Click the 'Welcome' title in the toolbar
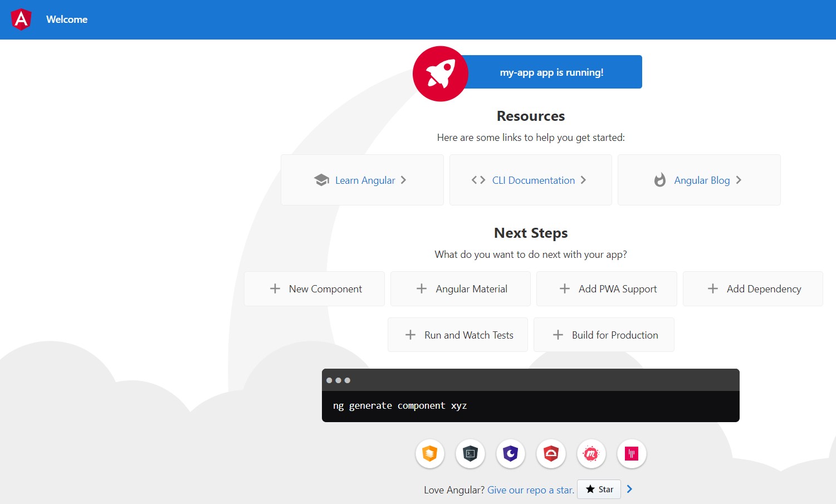The image size is (836, 504). 67,19
